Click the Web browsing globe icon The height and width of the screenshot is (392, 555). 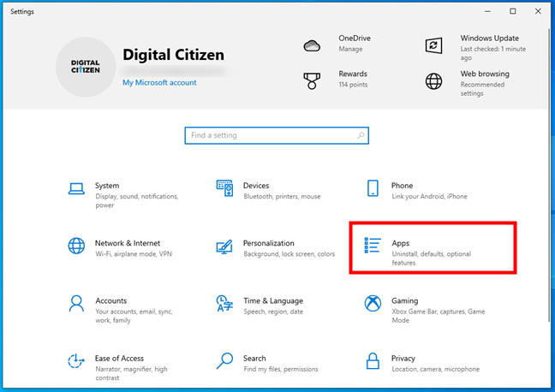pyautogui.click(x=433, y=81)
